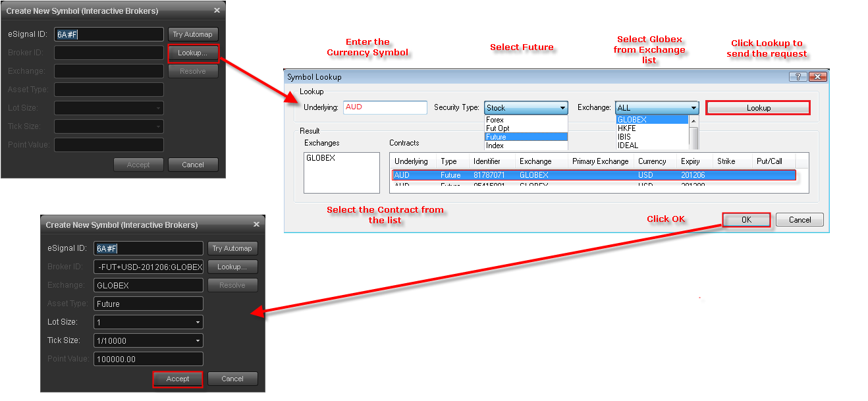Select Forex in the Security Type list
The width and height of the screenshot is (868, 401).
pos(526,120)
